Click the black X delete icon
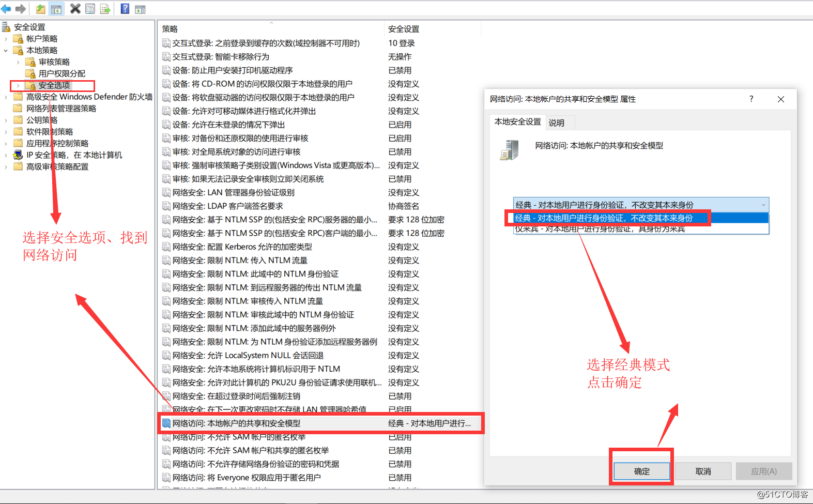The image size is (813, 504). pos(75,8)
